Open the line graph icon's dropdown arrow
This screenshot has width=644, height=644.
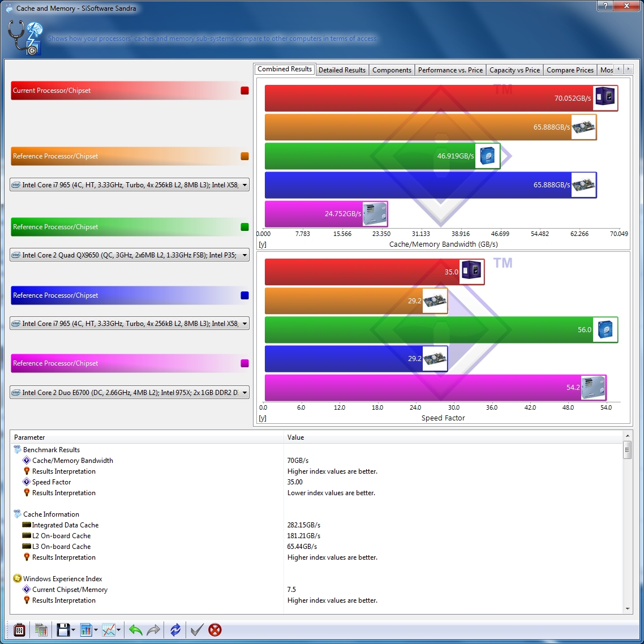click(x=118, y=630)
